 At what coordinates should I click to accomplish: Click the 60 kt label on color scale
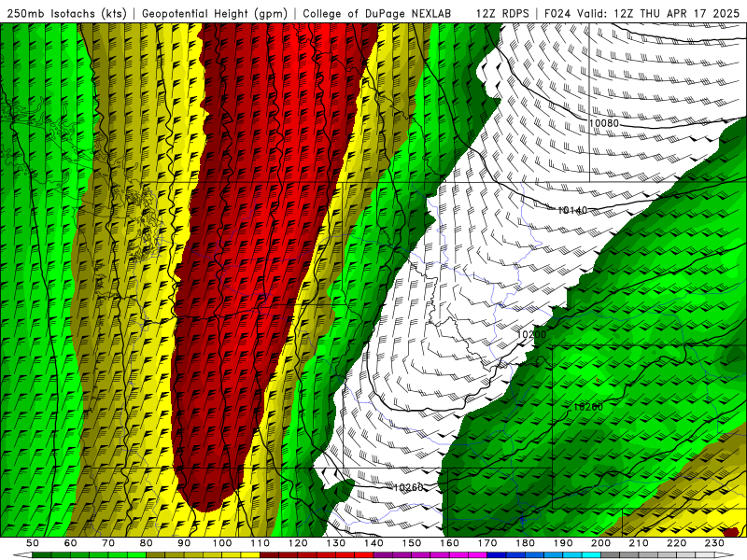(x=70, y=543)
